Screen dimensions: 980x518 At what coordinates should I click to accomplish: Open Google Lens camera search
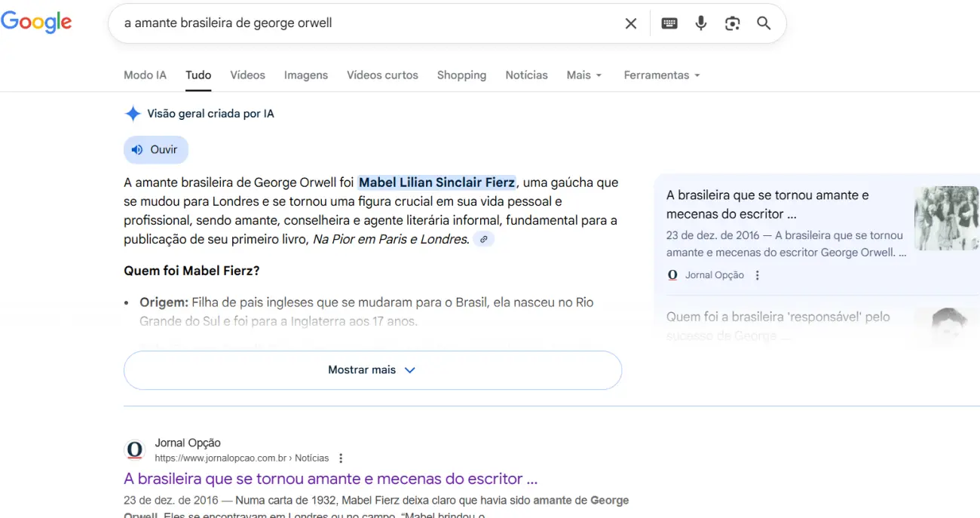click(x=732, y=23)
